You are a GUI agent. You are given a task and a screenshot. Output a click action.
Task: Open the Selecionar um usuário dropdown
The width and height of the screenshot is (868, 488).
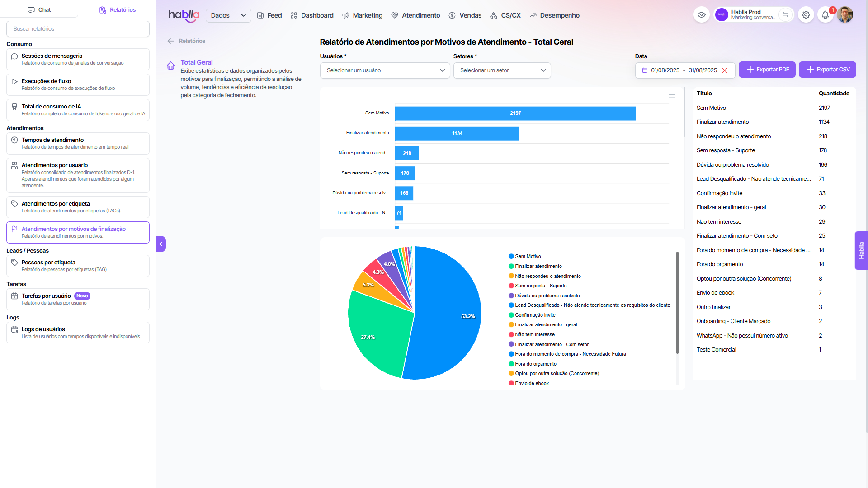385,70
